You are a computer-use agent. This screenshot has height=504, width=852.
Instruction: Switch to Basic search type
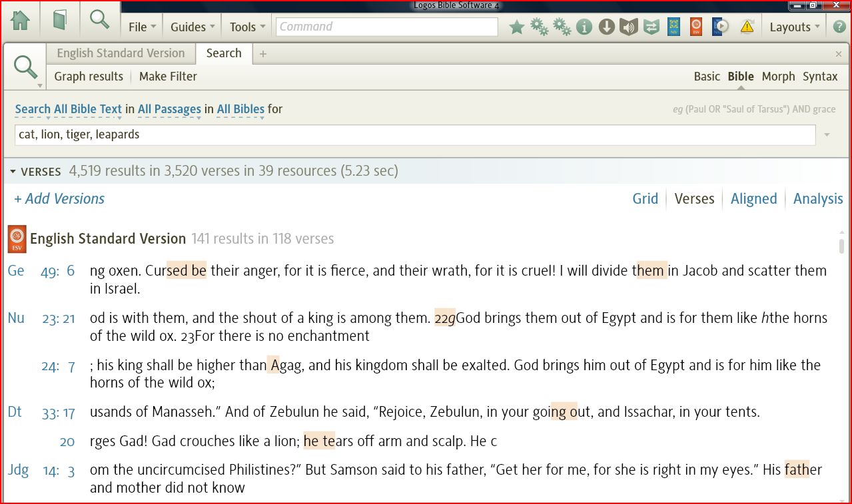(707, 77)
